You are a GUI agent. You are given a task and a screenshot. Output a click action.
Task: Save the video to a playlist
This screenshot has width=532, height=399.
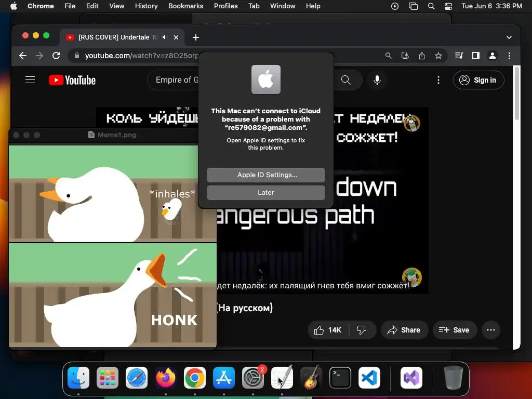pyautogui.click(x=454, y=330)
